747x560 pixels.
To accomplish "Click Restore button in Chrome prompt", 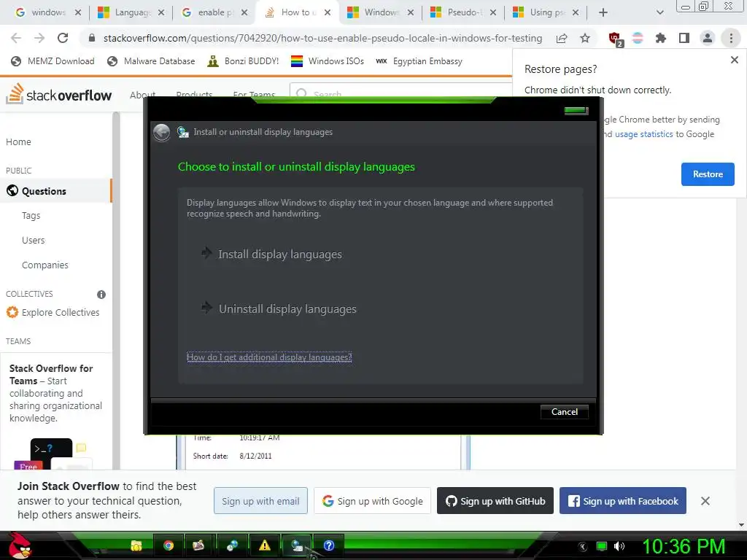I will pyautogui.click(x=708, y=174).
